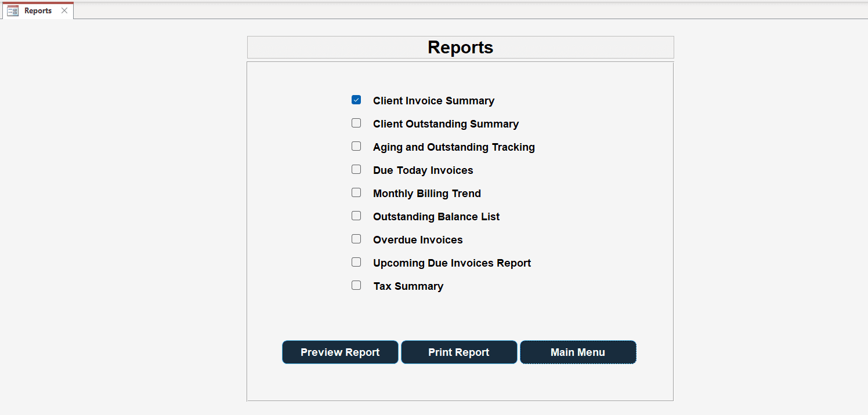Select the Overdue Invoices checkbox

coord(356,239)
